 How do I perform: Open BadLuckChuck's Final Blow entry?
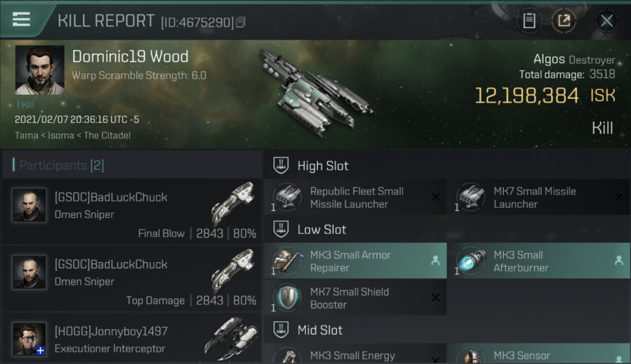[x=132, y=212]
